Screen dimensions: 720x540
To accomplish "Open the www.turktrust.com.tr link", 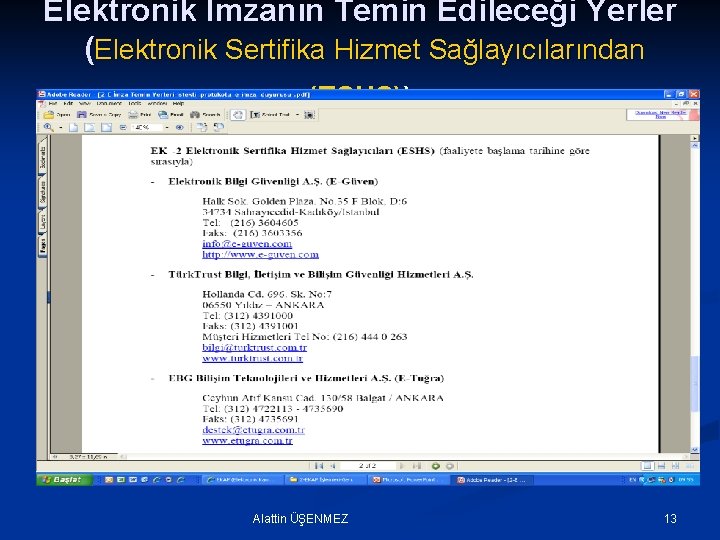I will click(x=253, y=358).
